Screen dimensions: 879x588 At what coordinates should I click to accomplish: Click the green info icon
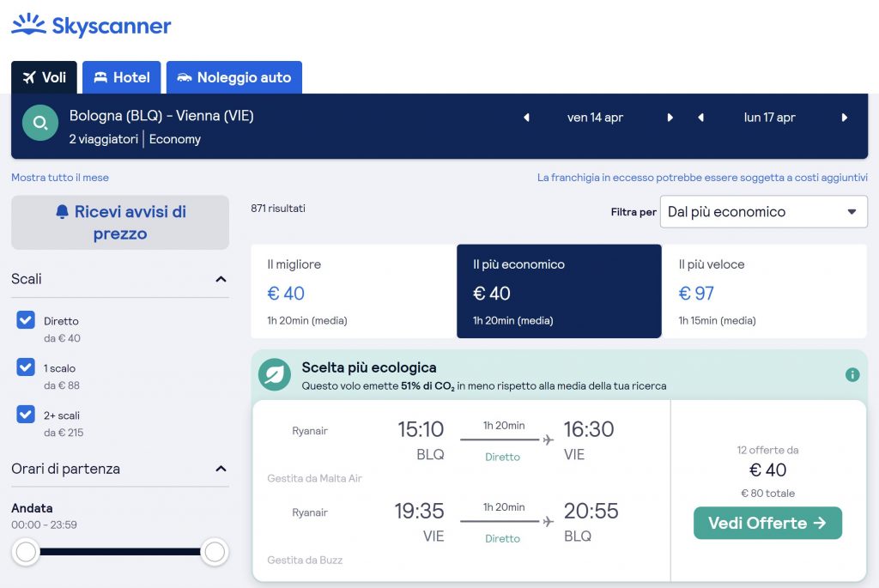click(x=852, y=375)
